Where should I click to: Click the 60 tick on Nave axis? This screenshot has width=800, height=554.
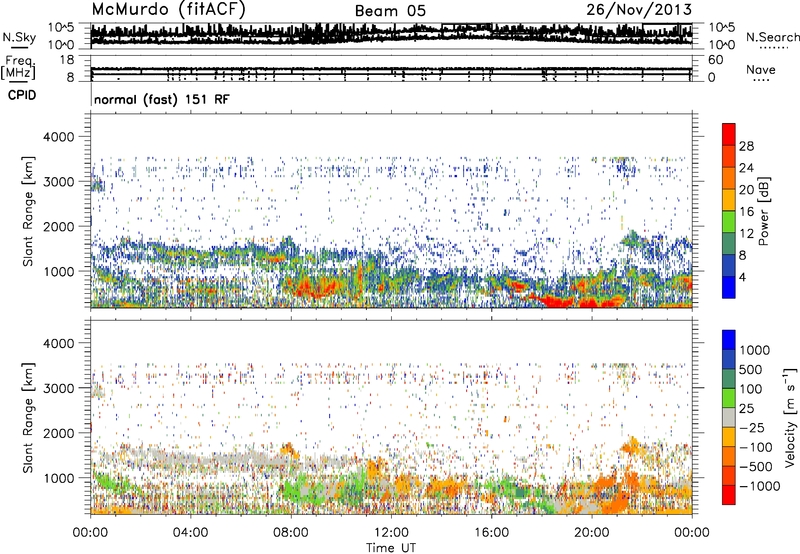[715, 60]
